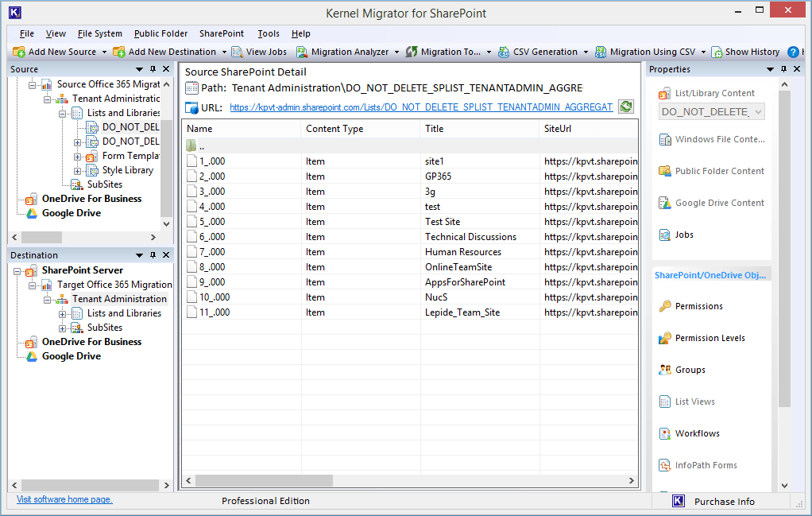The height and width of the screenshot is (516, 812).
Task: Open DO_NOT_DELETE list combo box
Action: point(712,112)
